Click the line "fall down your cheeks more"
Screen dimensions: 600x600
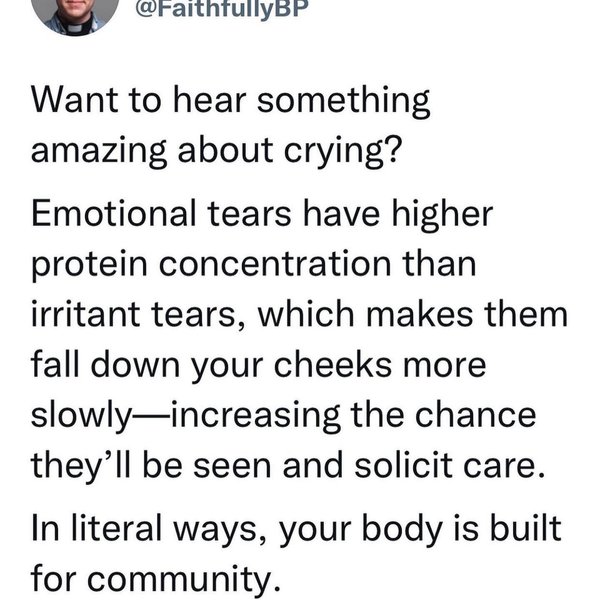[258, 367]
